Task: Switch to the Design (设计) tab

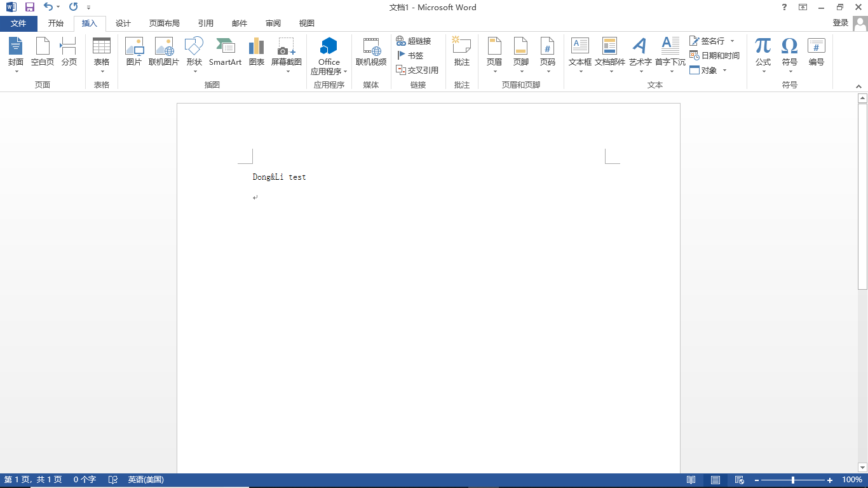Action: coord(123,23)
